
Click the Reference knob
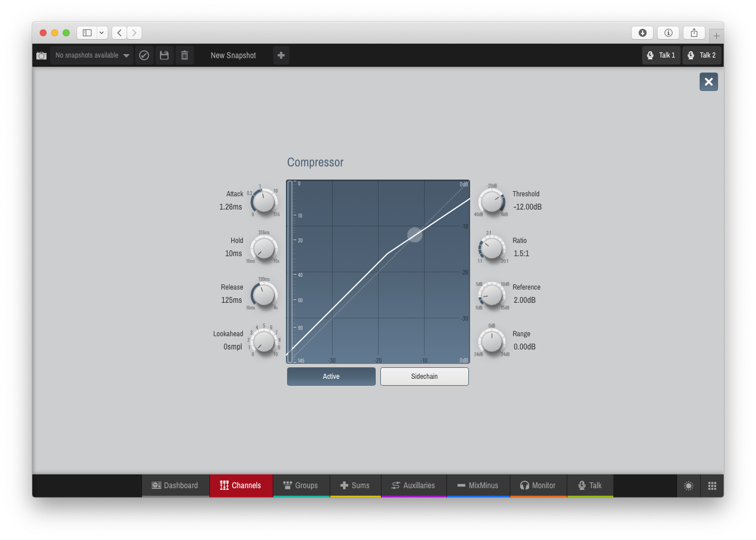[x=492, y=295]
